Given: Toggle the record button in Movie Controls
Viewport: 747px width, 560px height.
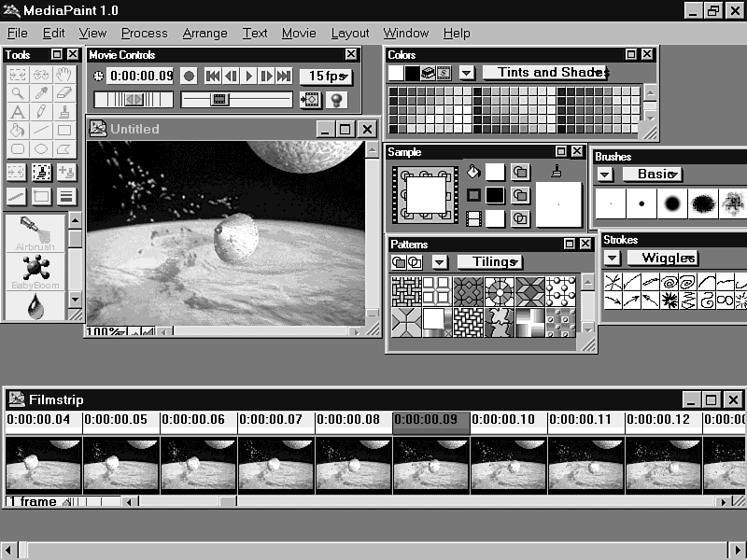Looking at the screenshot, I should click(x=189, y=77).
